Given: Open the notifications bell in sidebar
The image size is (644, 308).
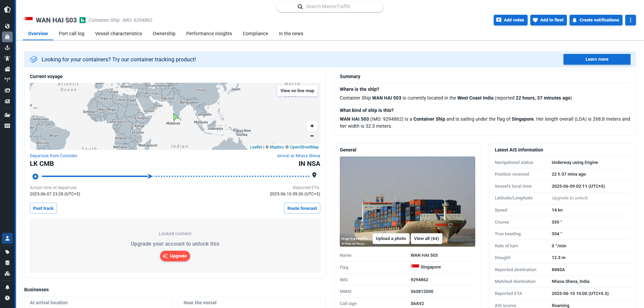Looking at the screenshot, I should click(7, 287).
